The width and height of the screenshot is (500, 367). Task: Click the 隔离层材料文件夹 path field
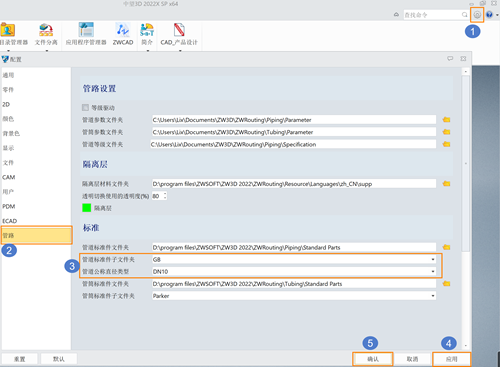(294, 184)
